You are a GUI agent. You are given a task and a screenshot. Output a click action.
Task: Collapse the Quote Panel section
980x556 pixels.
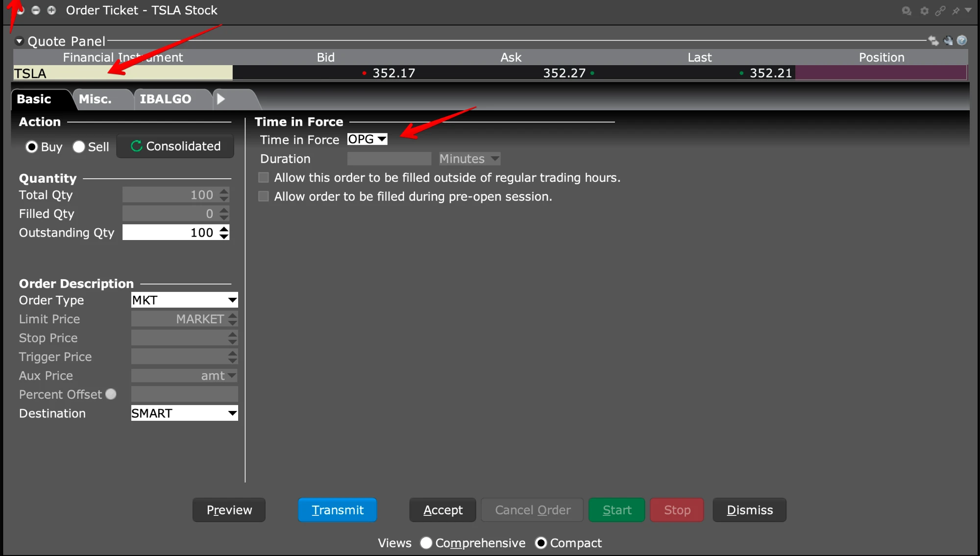(x=20, y=41)
